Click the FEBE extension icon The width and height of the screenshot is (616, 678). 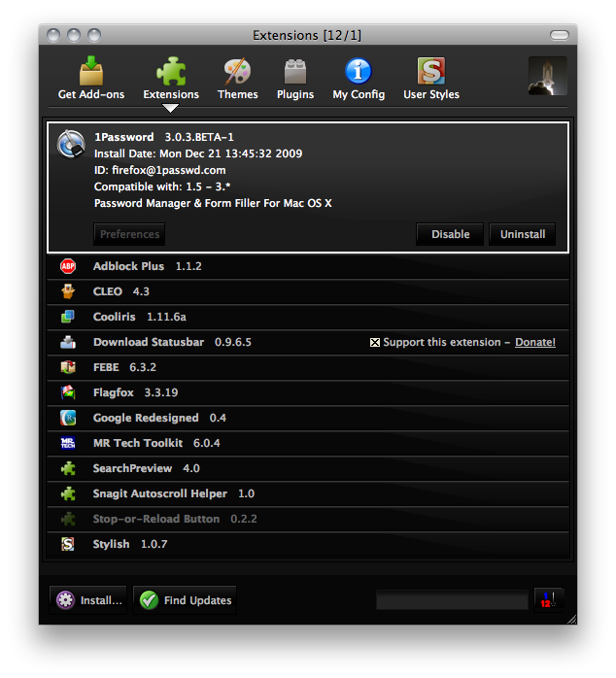click(x=68, y=367)
